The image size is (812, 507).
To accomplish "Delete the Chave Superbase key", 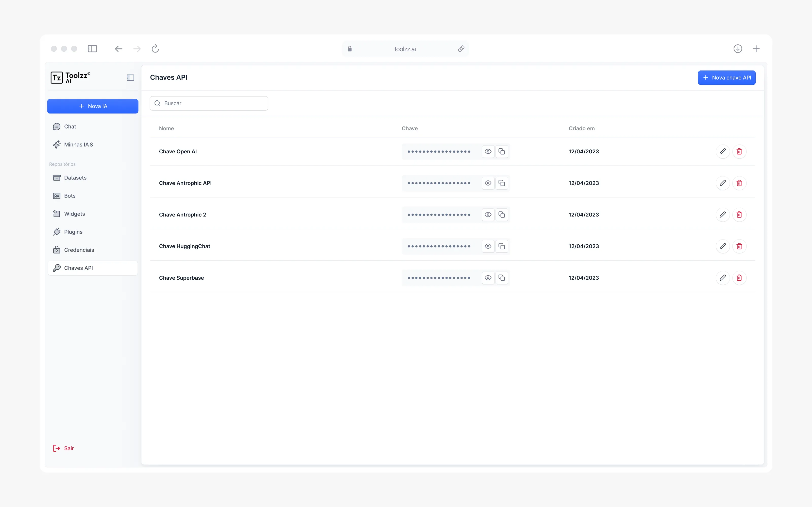I will coord(739,278).
